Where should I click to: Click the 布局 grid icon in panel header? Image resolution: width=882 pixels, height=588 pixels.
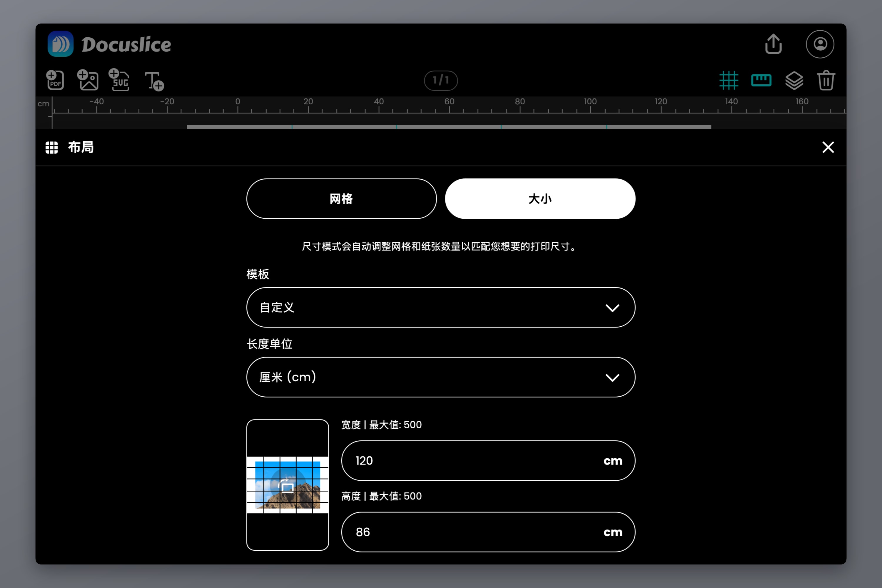(x=52, y=147)
